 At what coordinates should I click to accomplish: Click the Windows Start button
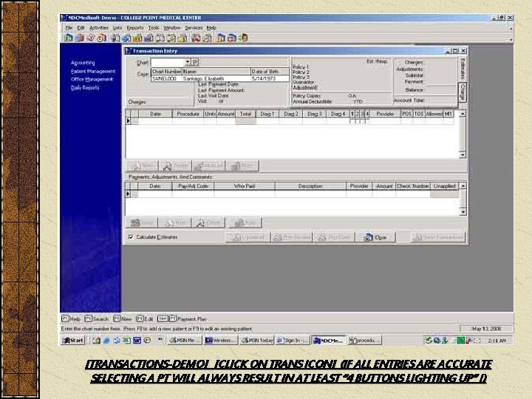(x=73, y=341)
